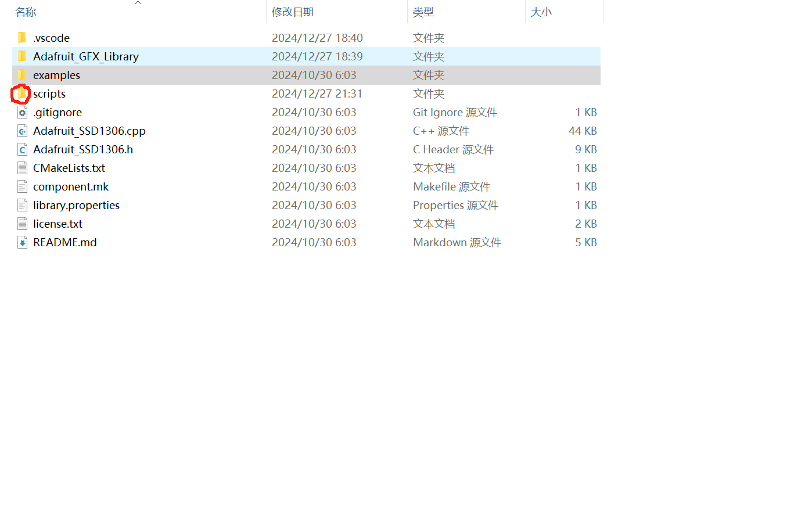The width and height of the screenshot is (812, 532).
Task: Select the scripts folder icon
Action: (x=22, y=94)
